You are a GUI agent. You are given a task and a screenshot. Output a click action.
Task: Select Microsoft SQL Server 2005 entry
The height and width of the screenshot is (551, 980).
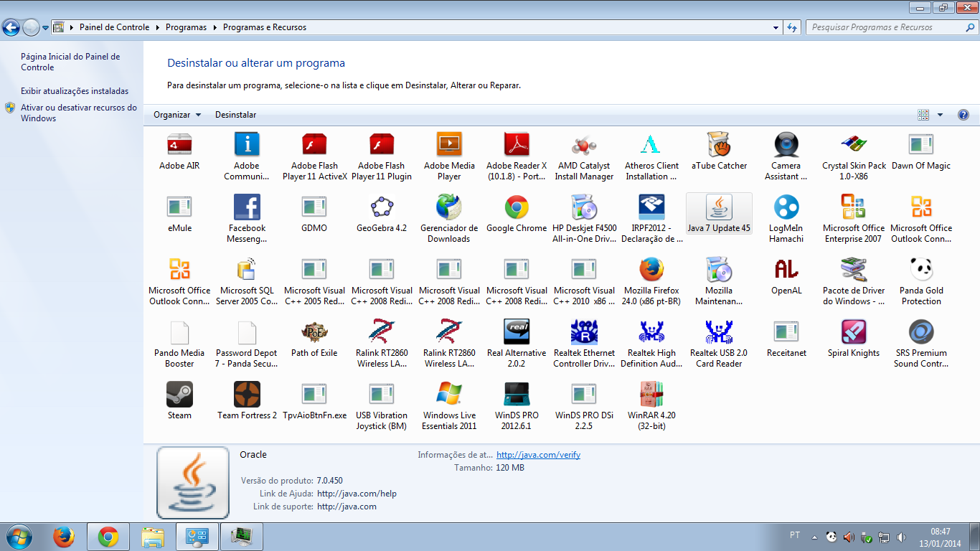[x=247, y=281]
